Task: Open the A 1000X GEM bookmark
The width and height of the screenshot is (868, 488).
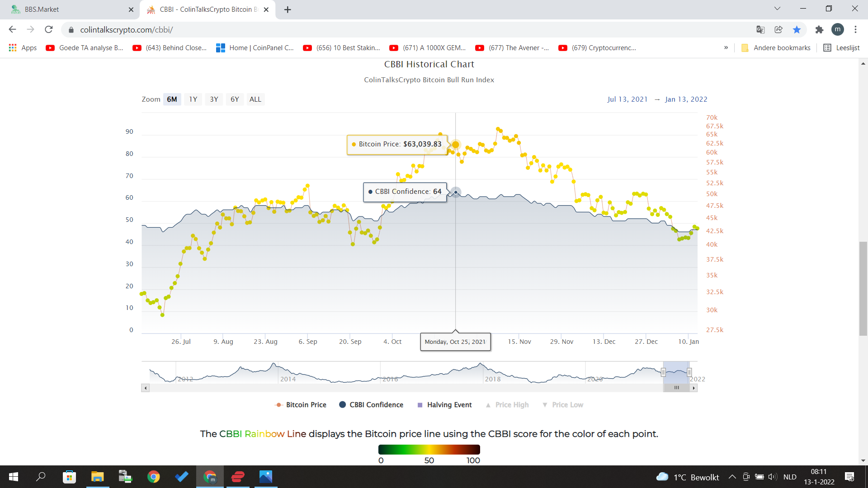Action: coord(428,48)
